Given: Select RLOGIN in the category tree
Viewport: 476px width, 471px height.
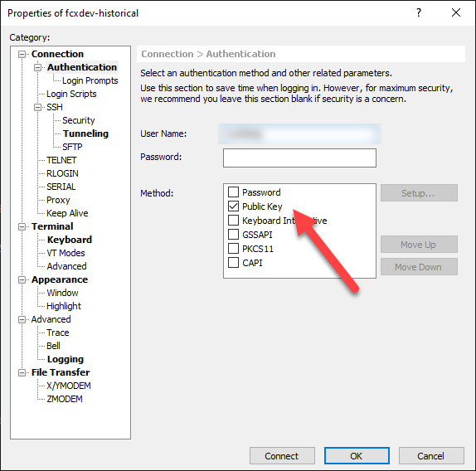Looking at the screenshot, I should click(62, 173).
